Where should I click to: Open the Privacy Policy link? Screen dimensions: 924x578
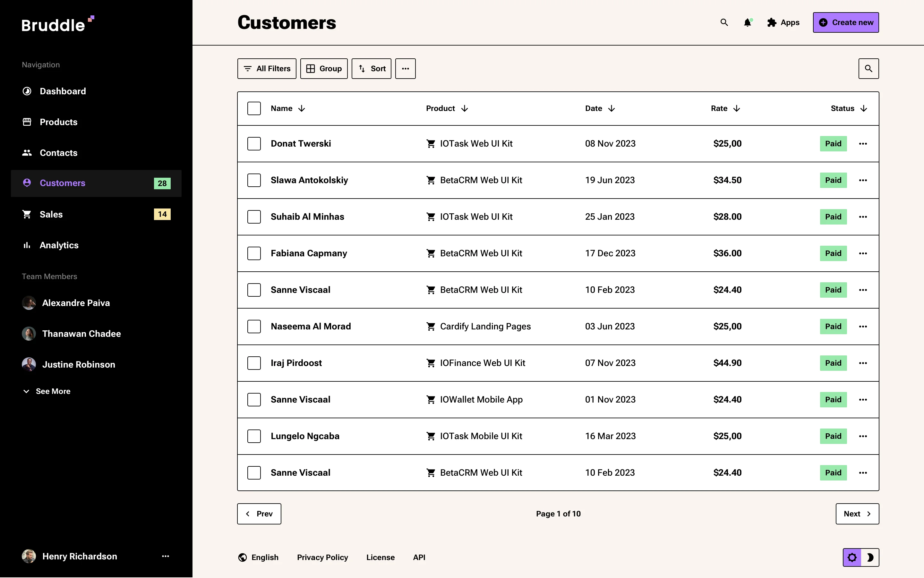322,557
